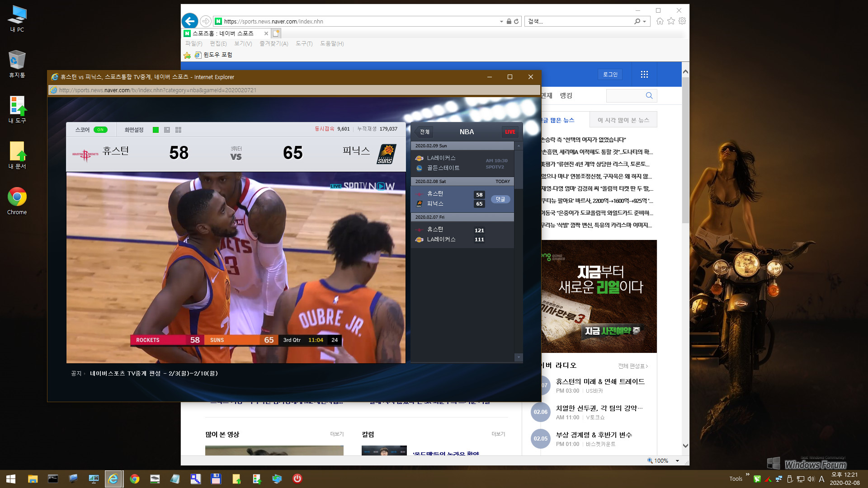Open the 전체 편성표 link with chevron
868x488 pixels.
click(633, 366)
